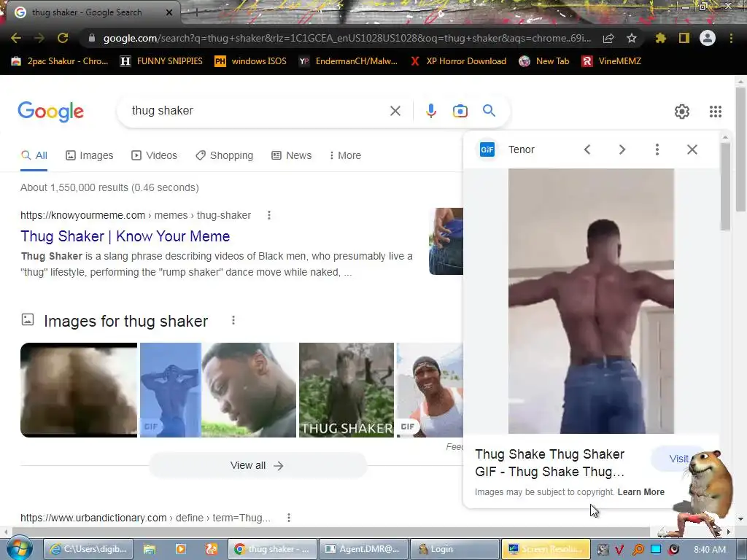
Task: Open the Login taskbar window
Action: (454, 549)
